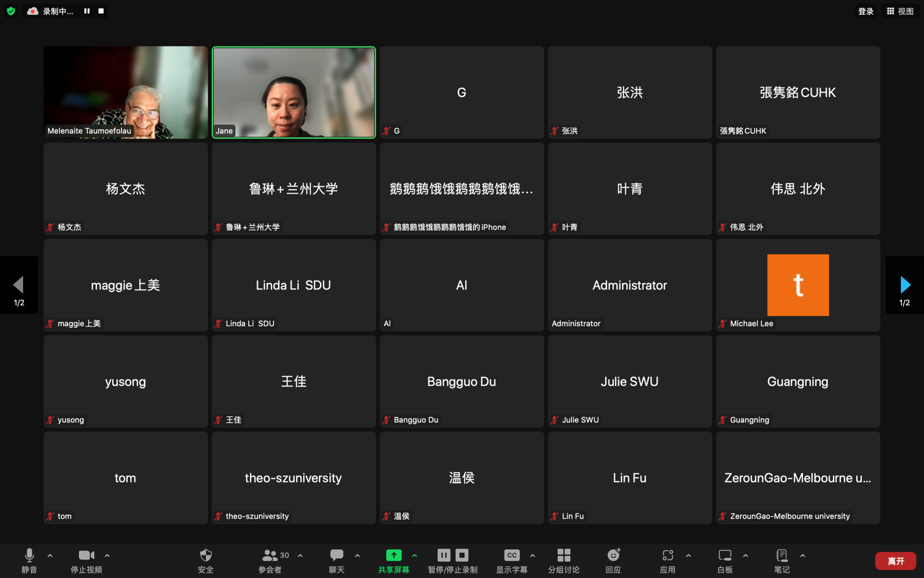Mute the microphone (静音)
924x578 pixels.
[29, 555]
